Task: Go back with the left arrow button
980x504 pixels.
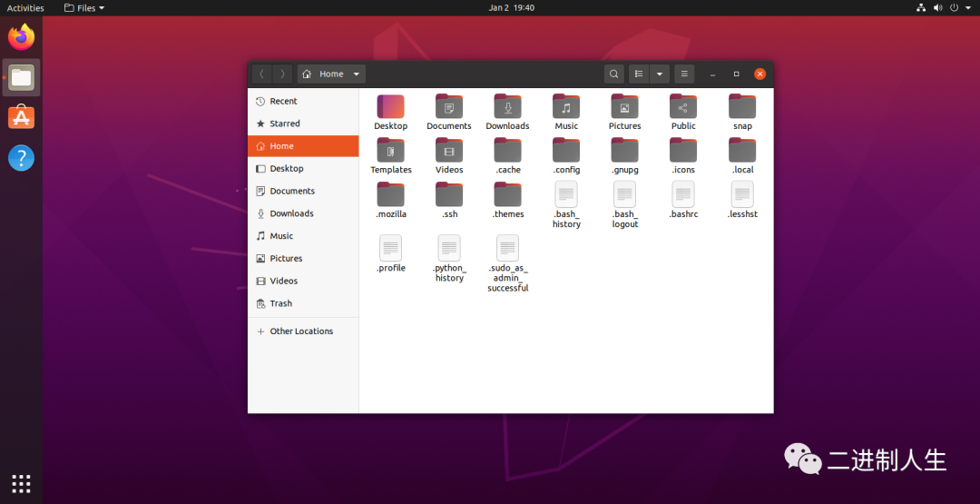Action: click(262, 74)
